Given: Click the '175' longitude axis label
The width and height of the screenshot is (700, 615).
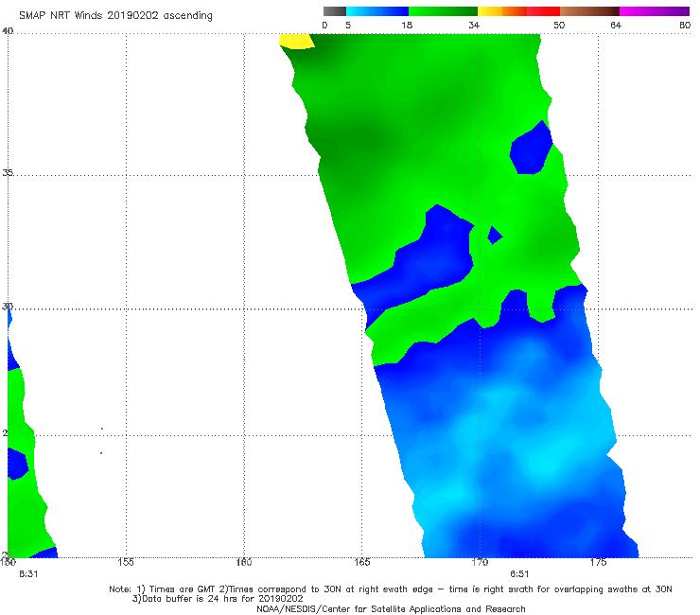Looking at the screenshot, I should 598,562.
